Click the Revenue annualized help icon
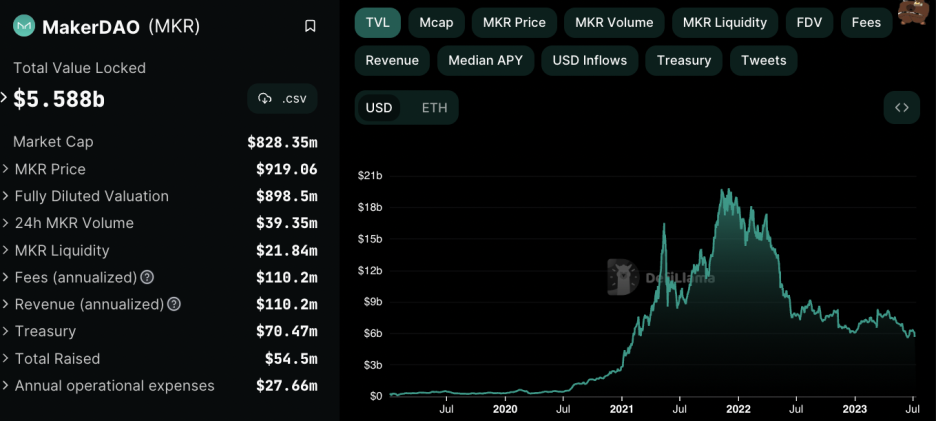Viewport: 936px width, 421px height. [174, 305]
